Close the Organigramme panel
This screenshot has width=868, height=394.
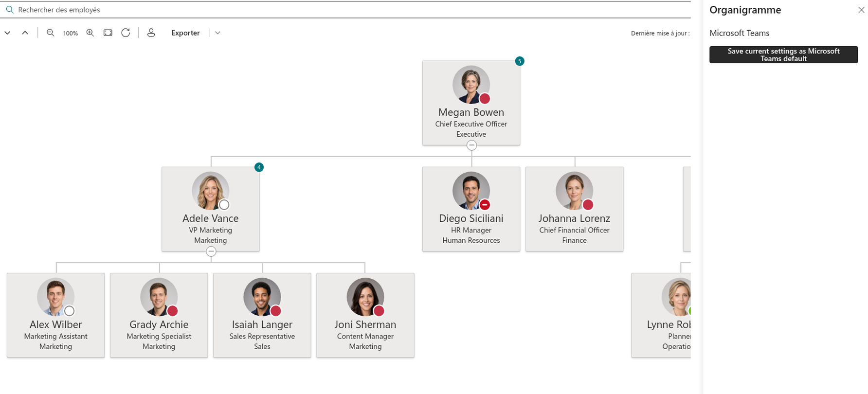861,10
